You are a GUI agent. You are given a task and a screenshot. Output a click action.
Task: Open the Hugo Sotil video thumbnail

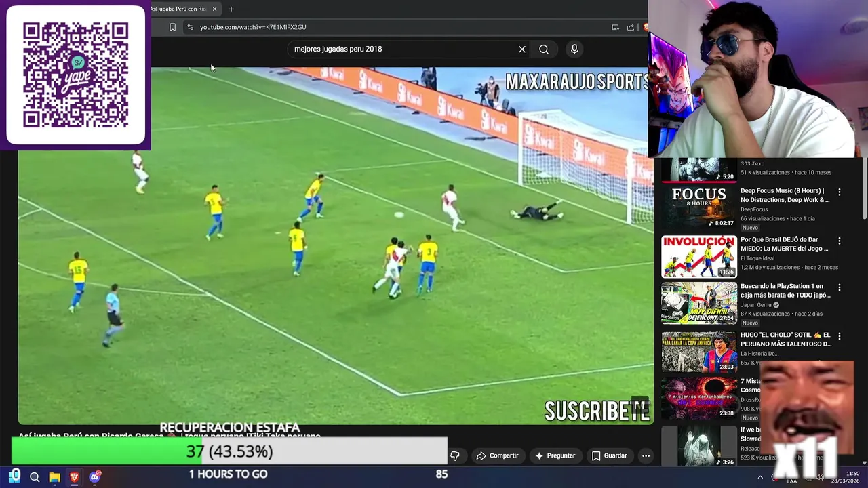coord(699,352)
